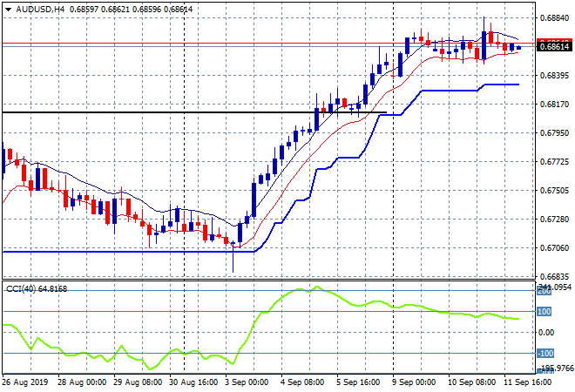
Task: Click the 30 Aug 16:00 time label
Action: [x=193, y=382]
